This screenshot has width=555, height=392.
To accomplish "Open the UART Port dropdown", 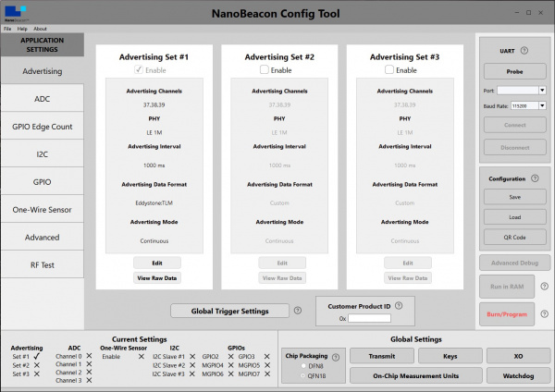I will pyautogui.click(x=542, y=91).
